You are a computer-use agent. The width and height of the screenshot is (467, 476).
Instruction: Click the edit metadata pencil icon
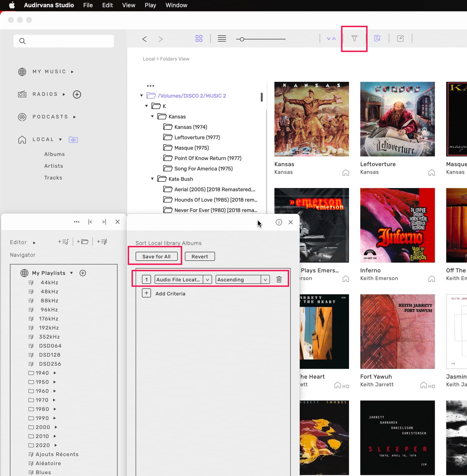tap(400, 38)
